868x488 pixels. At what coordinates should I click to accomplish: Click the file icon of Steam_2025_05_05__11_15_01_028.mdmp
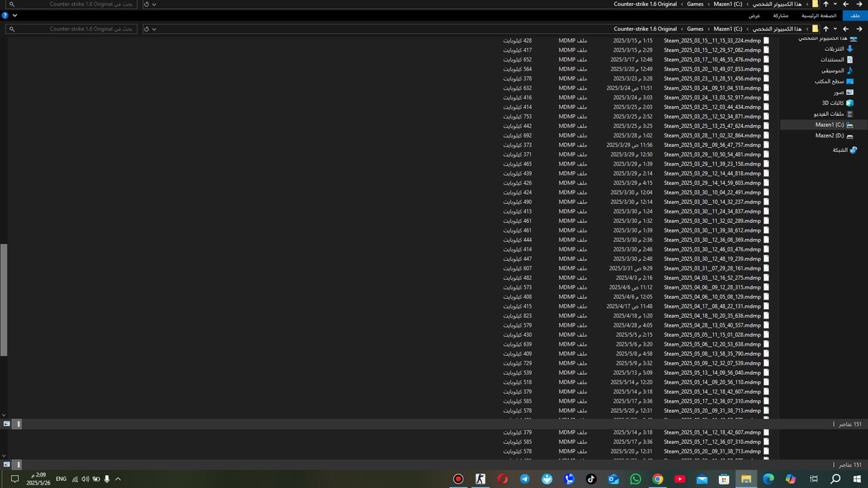tap(767, 335)
